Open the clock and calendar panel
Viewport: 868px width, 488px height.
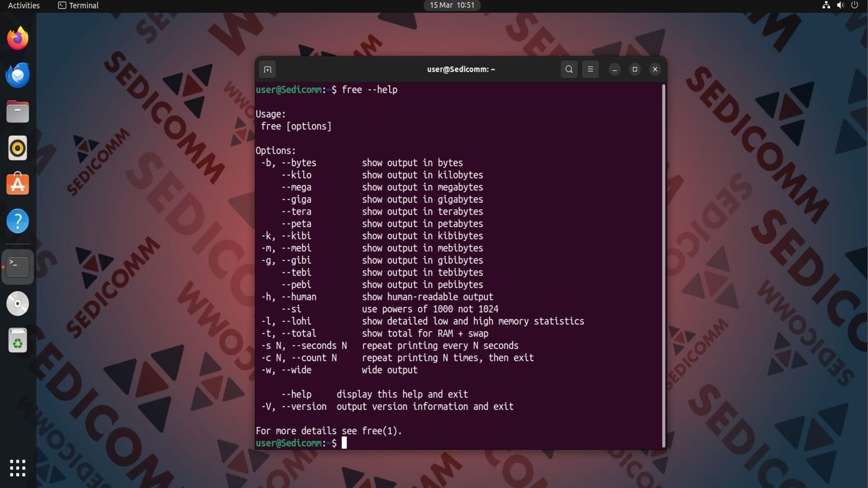point(452,5)
